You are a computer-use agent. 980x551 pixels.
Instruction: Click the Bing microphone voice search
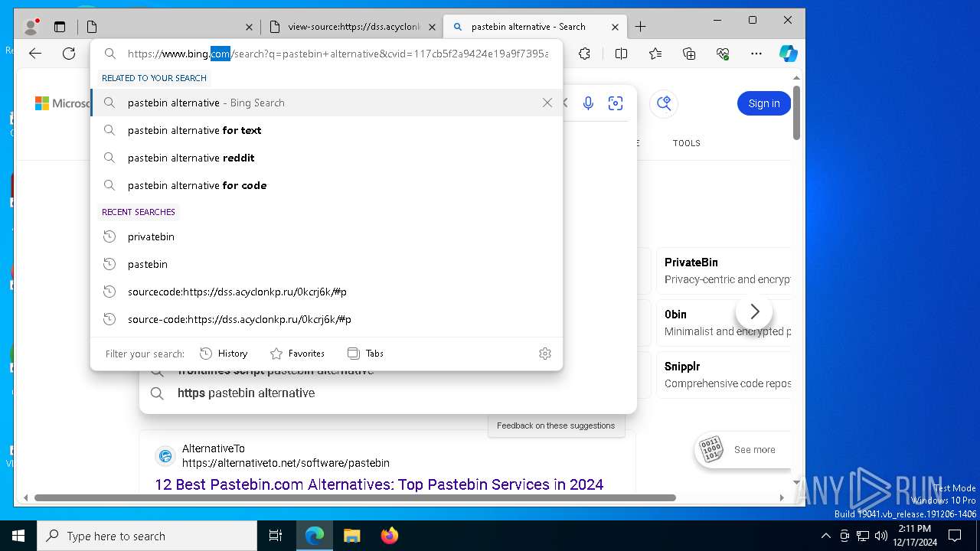coord(588,103)
